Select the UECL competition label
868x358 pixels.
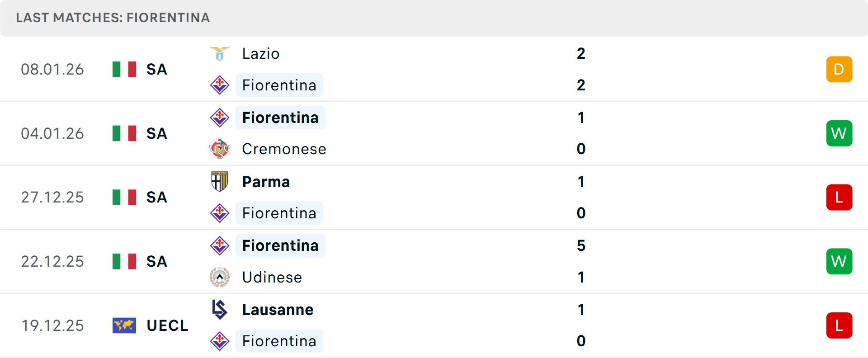[167, 325]
